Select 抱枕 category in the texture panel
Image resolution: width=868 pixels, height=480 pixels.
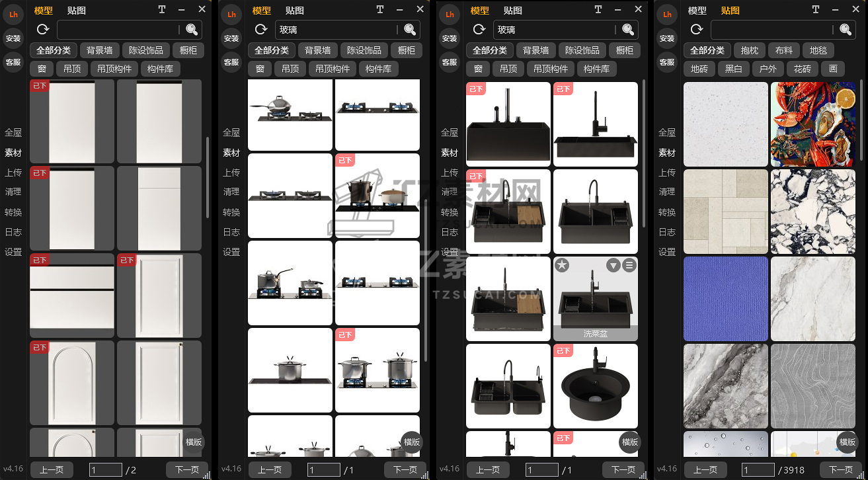(750, 50)
